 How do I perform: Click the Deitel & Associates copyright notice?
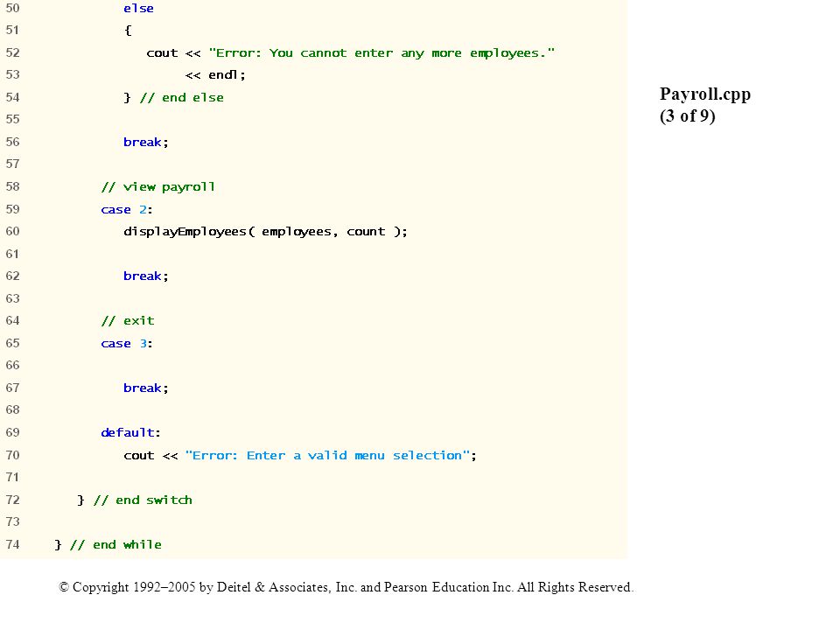click(346, 587)
